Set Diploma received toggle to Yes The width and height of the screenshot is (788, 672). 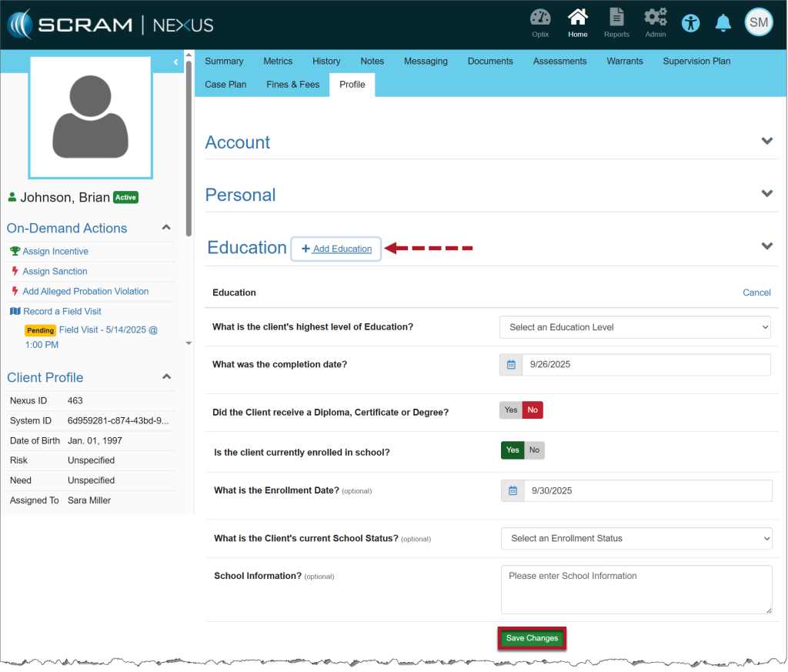511,410
